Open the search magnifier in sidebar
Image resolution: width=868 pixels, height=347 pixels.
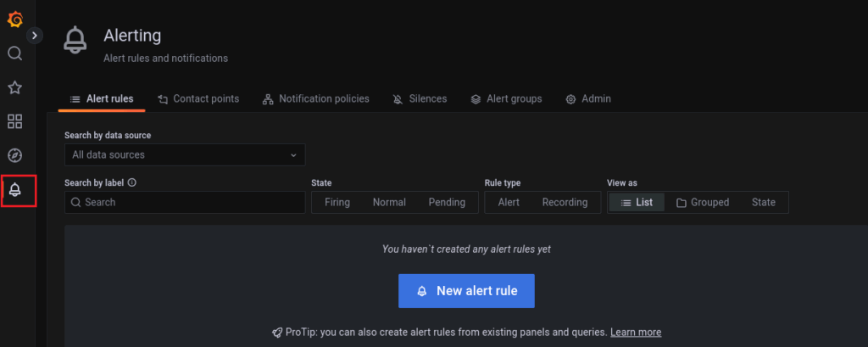tap(15, 53)
